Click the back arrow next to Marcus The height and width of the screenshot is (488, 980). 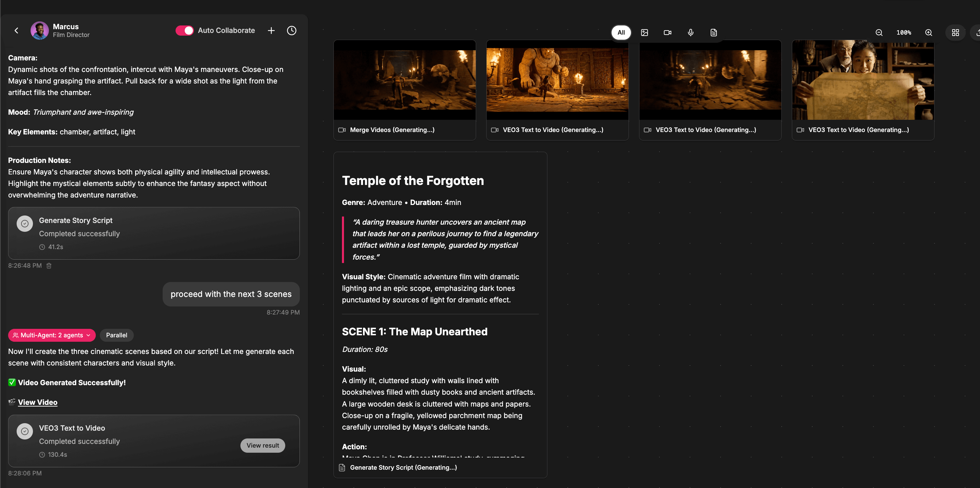pos(16,31)
